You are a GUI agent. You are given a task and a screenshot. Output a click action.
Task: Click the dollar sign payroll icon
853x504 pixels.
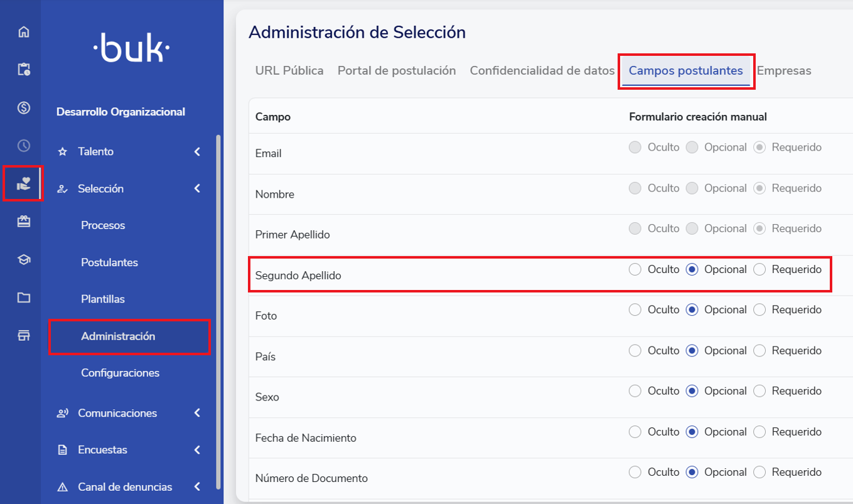tap(24, 108)
